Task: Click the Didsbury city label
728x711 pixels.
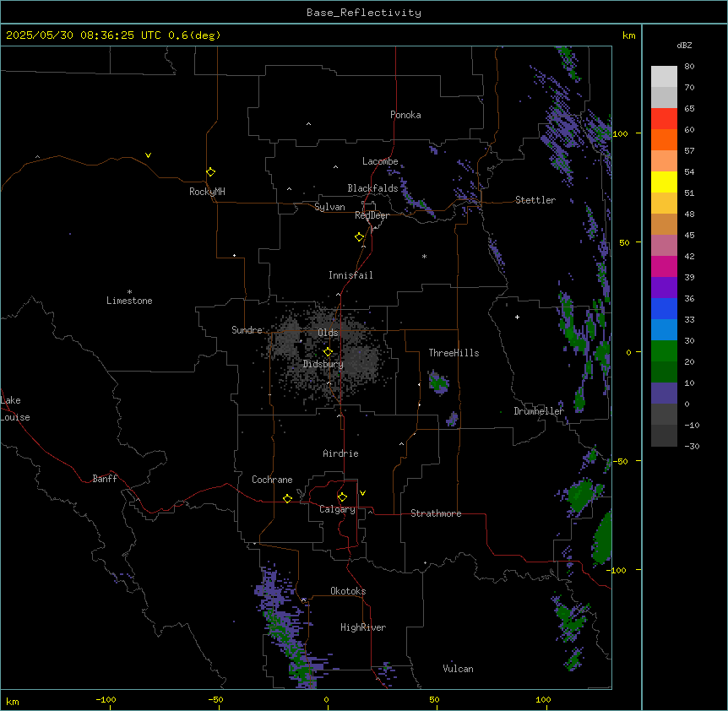Action: 323,364
